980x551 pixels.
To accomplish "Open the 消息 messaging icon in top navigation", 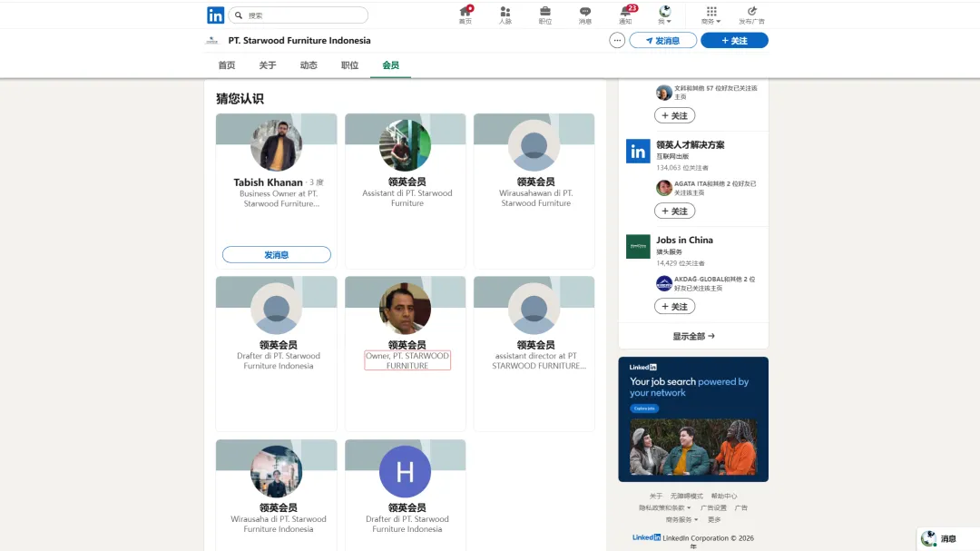I will point(585,15).
